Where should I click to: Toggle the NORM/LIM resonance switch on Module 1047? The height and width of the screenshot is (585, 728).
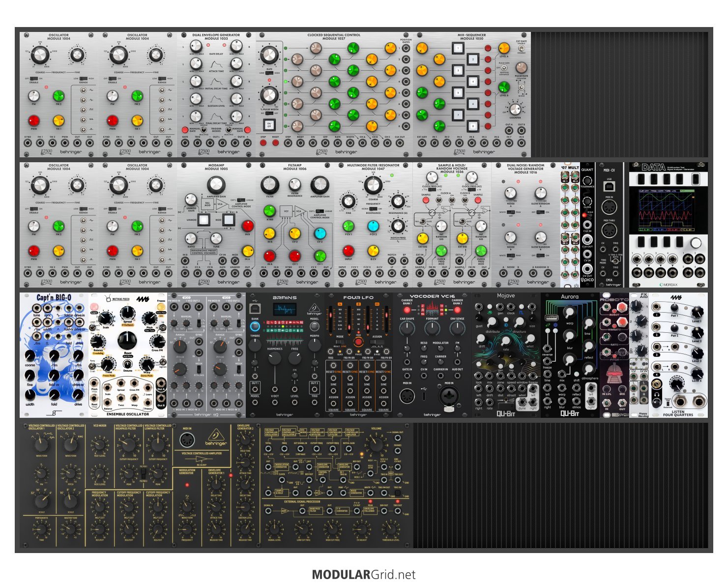coord(373,209)
